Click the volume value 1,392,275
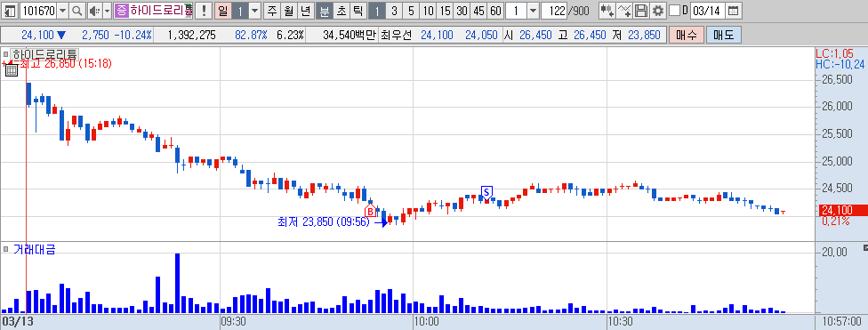This screenshot has height=330, width=868. coord(191,36)
